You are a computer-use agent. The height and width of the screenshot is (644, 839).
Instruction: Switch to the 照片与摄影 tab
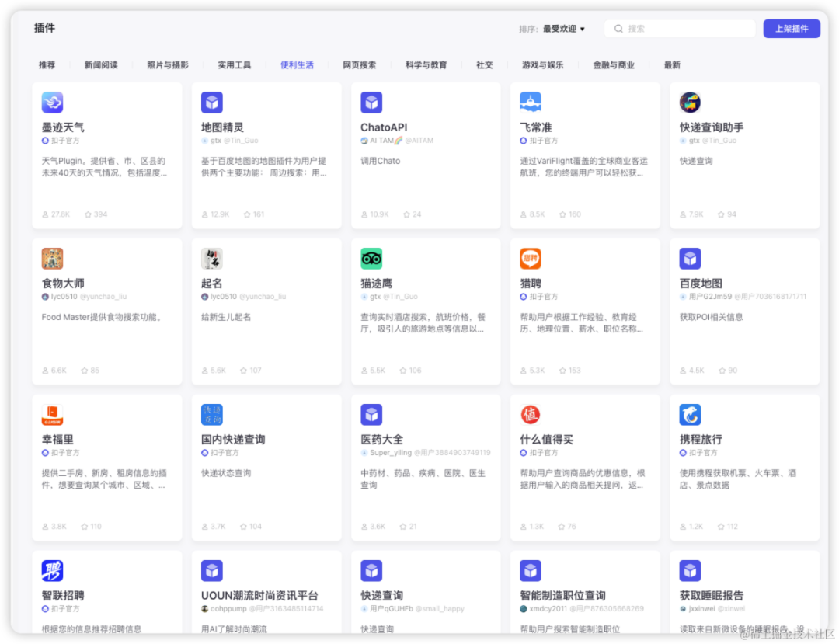(168, 65)
